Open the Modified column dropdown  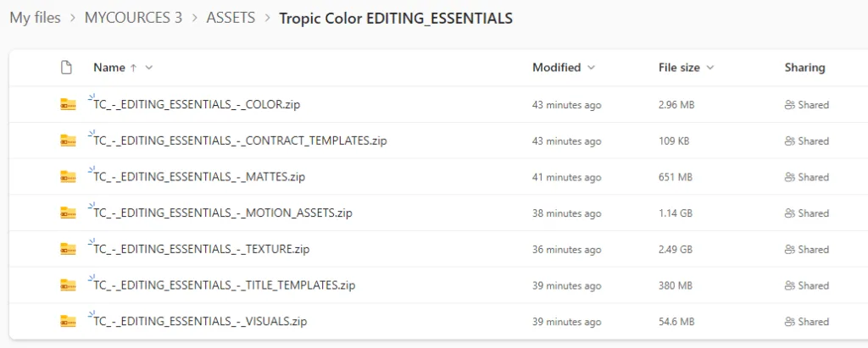click(x=591, y=68)
